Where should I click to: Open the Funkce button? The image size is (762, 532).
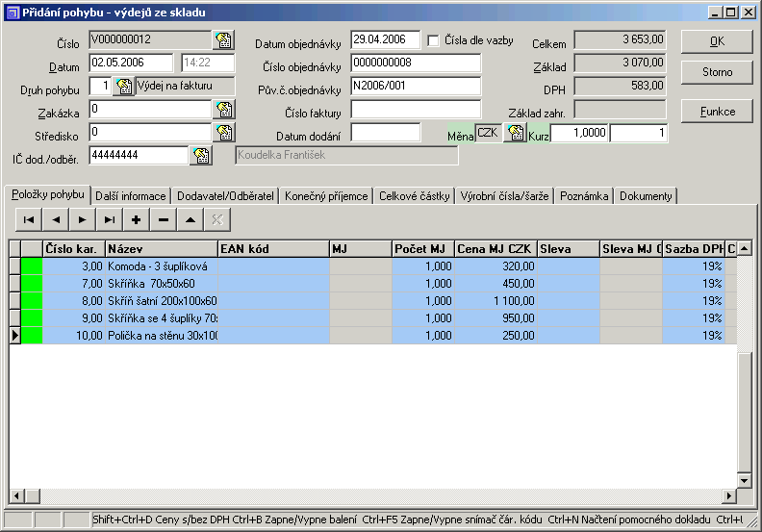(x=717, y=112)
